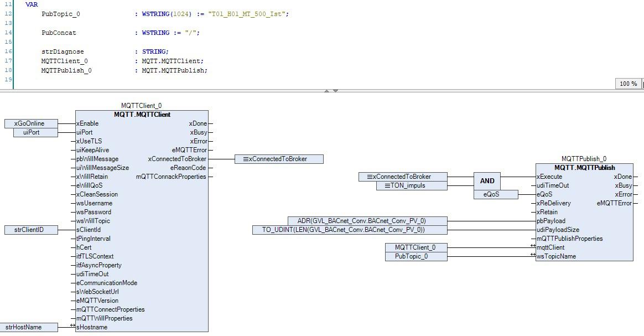644x336 pixels.
Task: Collapse declaration pane with up splitter arrow
Action: 326,91
